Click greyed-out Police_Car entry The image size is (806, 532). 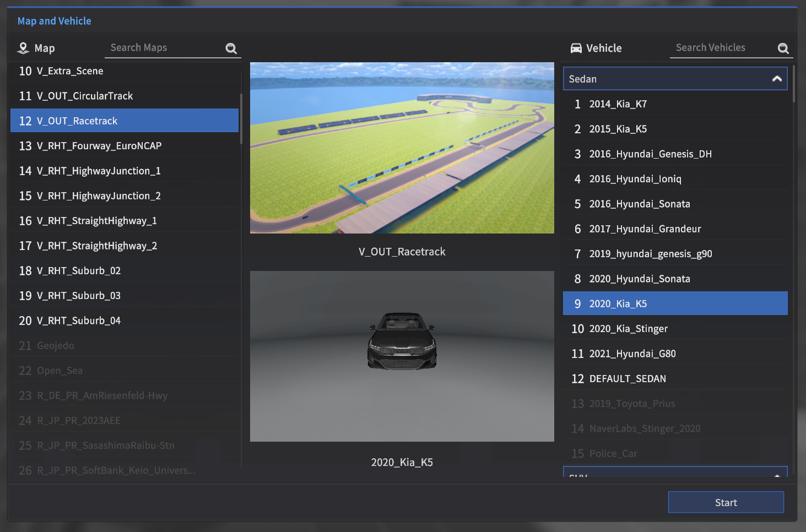click(675, 453)
